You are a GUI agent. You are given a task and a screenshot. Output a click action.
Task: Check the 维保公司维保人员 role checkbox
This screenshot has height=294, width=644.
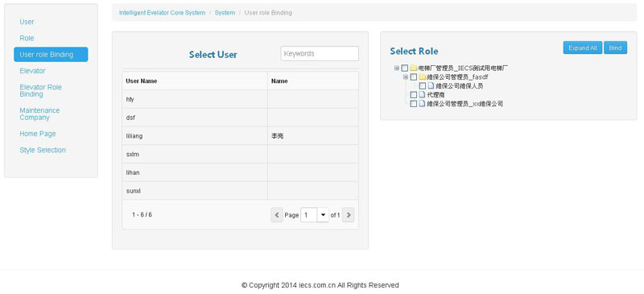click(422, 86)
